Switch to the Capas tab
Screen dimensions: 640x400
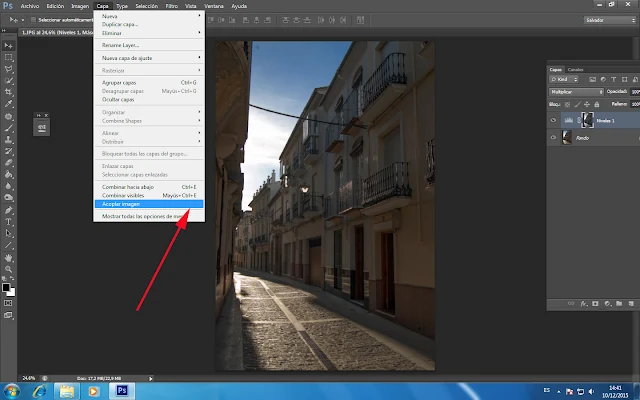tap(556, 69)
